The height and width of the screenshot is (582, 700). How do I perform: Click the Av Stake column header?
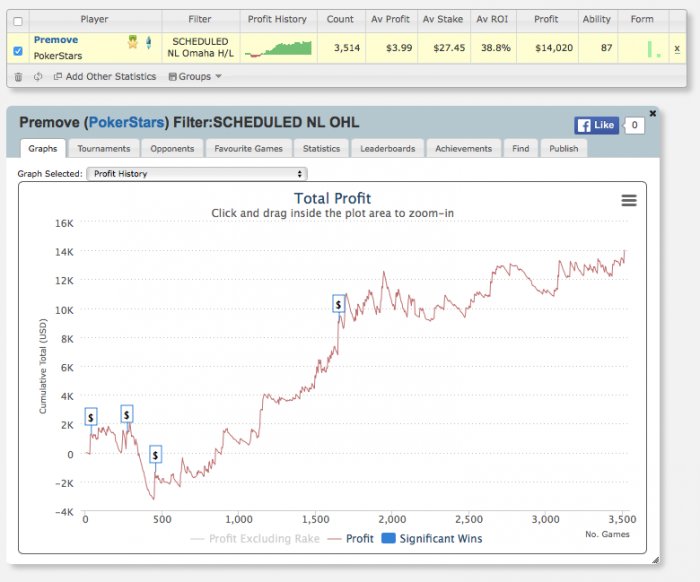pyautogui.click(x=443, y=19)
